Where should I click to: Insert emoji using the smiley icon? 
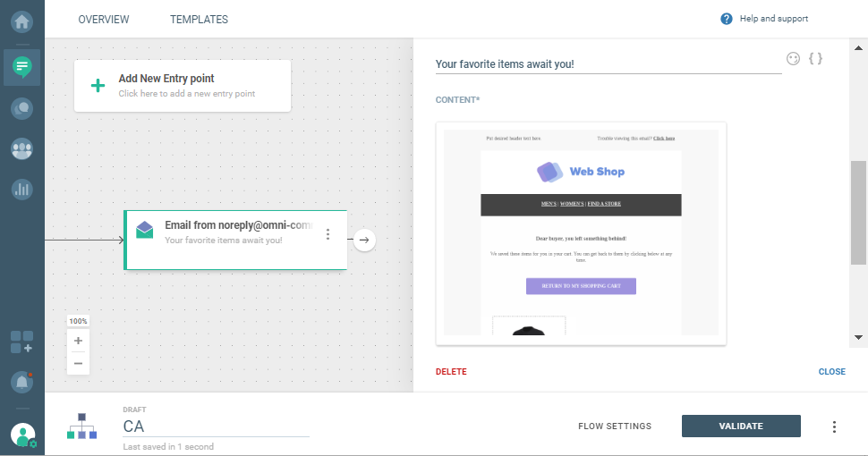(793, 59)
